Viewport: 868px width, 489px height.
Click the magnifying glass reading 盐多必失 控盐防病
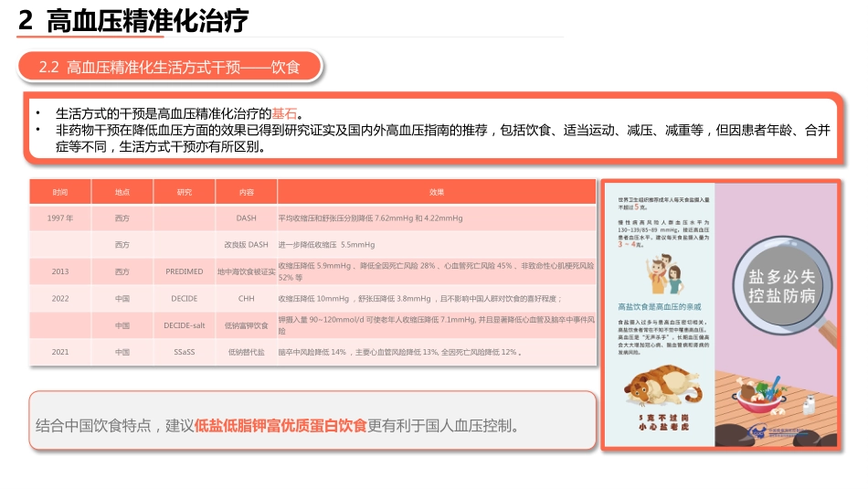pos(781,286)
